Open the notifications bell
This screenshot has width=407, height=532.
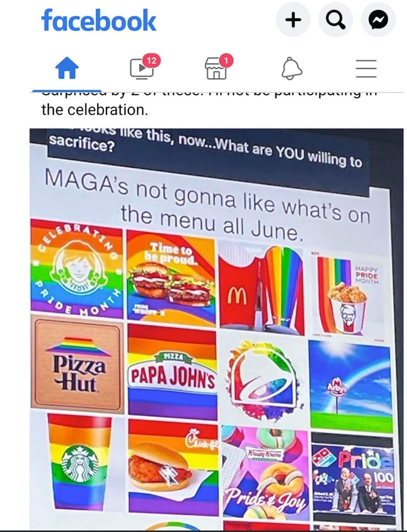291,69
